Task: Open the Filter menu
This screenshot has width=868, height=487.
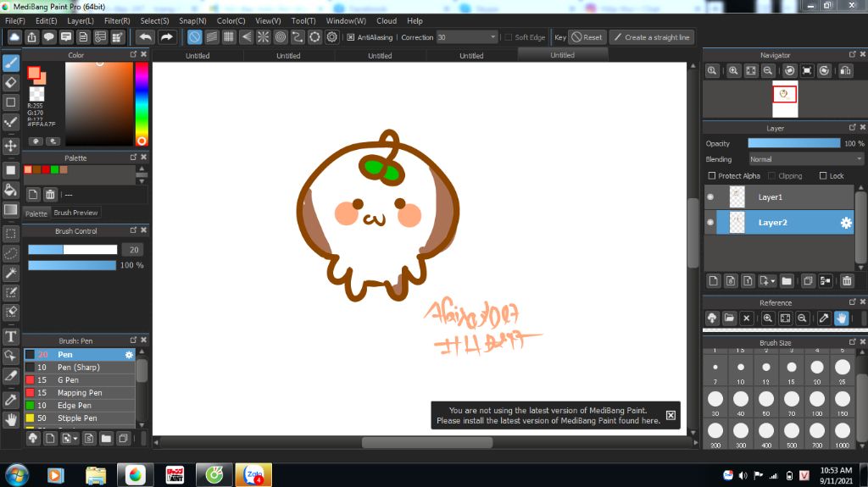Action: (117, 20)
